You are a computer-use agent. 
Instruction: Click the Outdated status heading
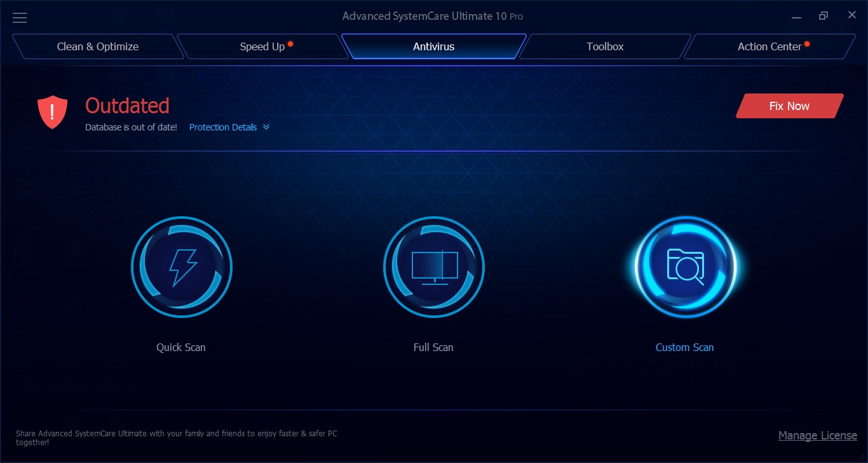(128, 106)
